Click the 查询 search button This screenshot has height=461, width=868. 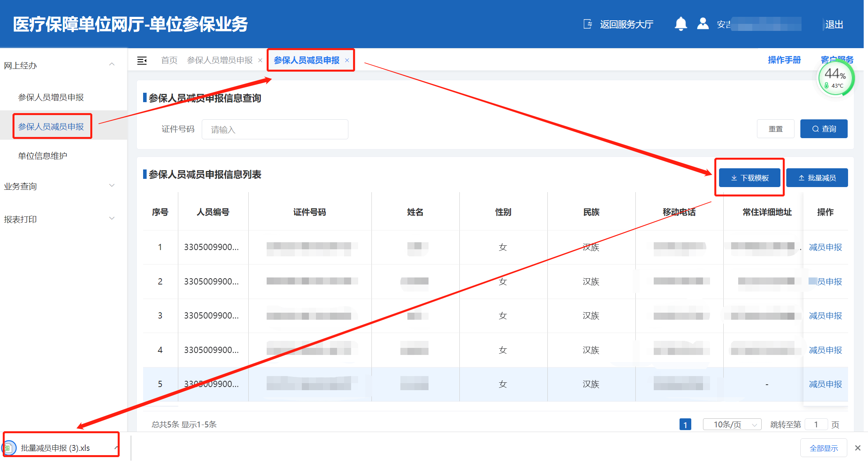tap(824, 129)
